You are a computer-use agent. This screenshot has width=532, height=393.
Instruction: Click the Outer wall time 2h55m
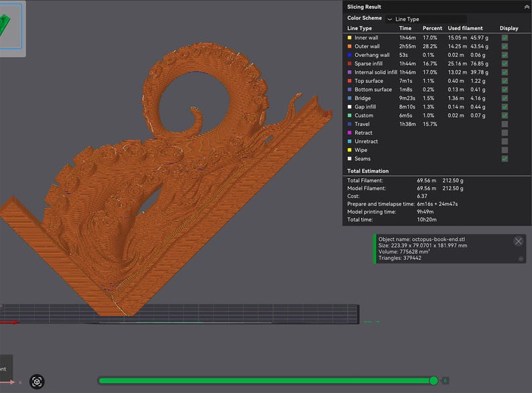pyautogui.click(x=407, y=46)
